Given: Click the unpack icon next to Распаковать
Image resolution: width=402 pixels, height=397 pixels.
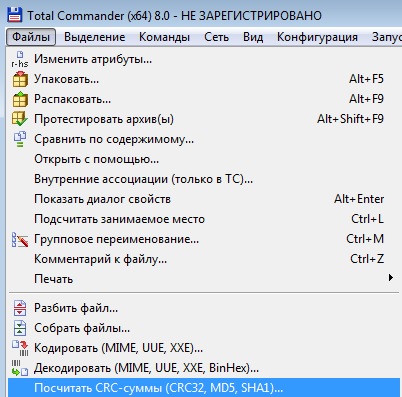Looking at the screenshot, I should pos(20,99).
